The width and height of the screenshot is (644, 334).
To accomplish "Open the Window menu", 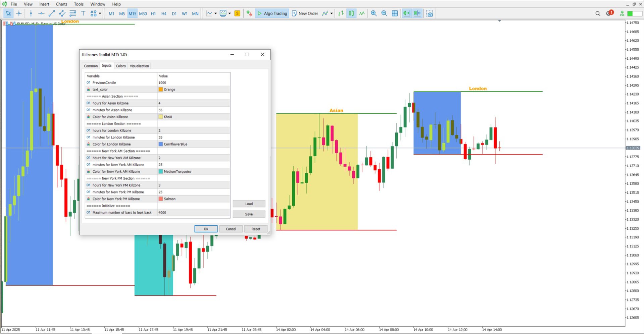I will [x=98, y=4].
